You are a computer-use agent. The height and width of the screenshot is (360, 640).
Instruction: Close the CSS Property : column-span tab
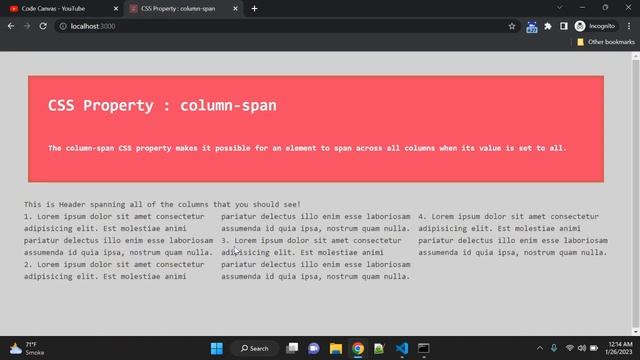point(236,9)
